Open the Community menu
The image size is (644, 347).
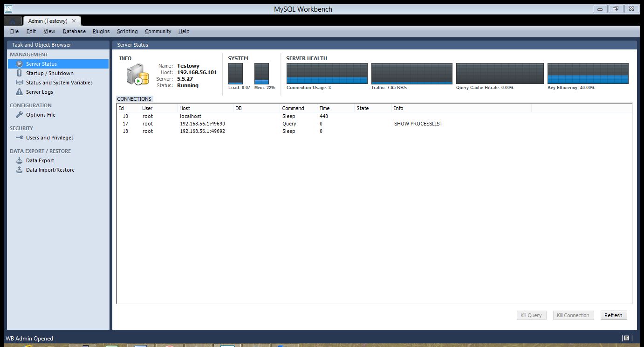[158, 31]
